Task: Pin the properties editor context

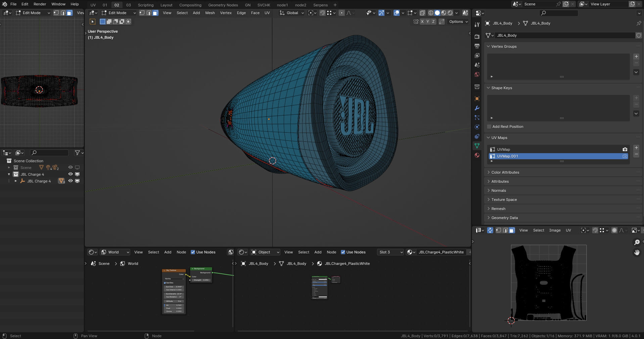Action: pyautogui.click(x=639, y=23)
